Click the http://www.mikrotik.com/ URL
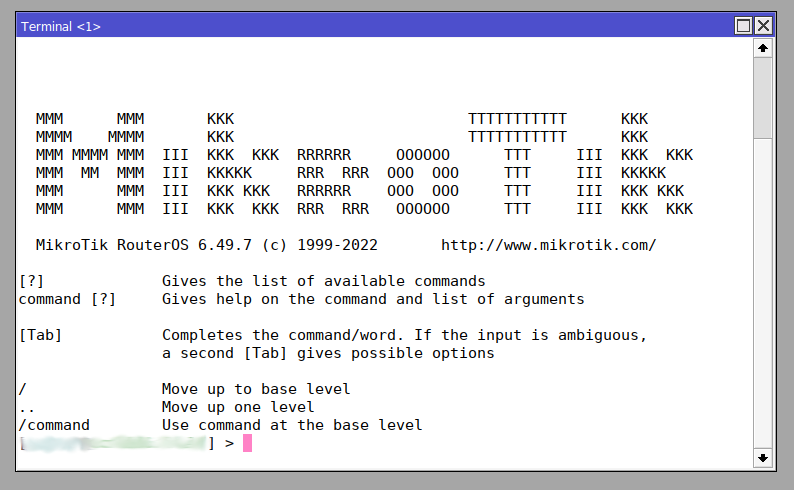The width and height of the screenshot is (794, 490). (548, 245)
